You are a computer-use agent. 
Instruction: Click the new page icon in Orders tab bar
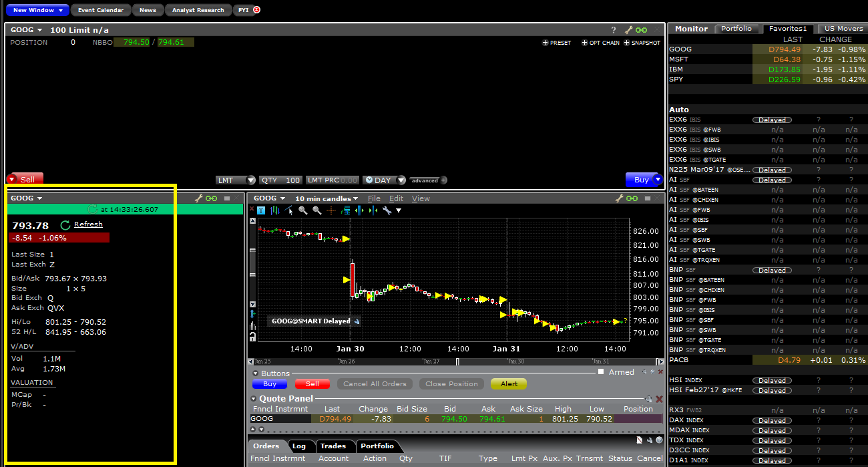coord(639,440)
